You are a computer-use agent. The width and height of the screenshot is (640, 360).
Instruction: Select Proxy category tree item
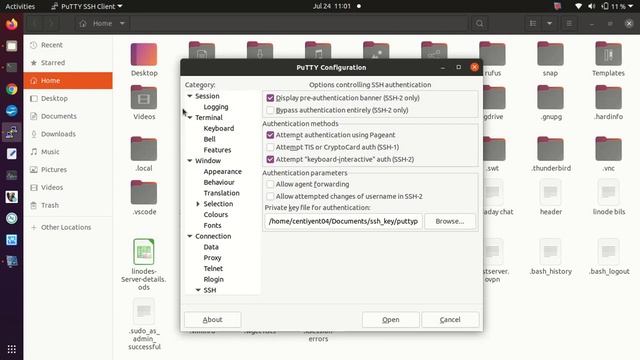[x=212, y=258]
